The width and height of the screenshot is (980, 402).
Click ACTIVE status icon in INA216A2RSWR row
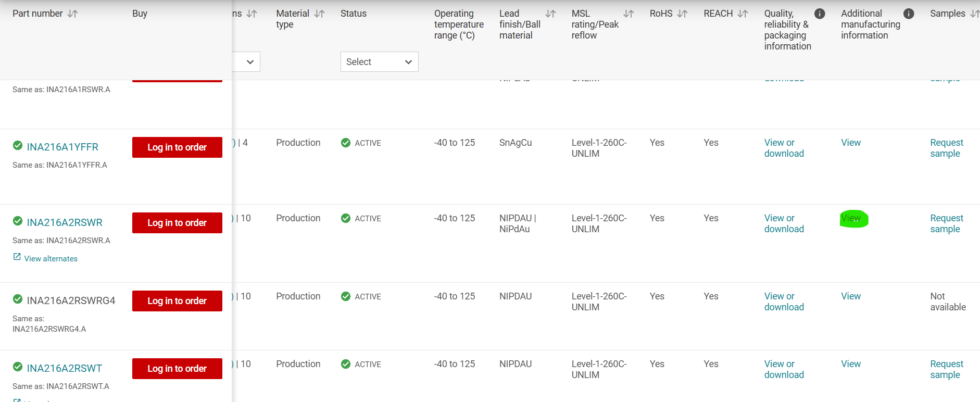tap(346, 218)
